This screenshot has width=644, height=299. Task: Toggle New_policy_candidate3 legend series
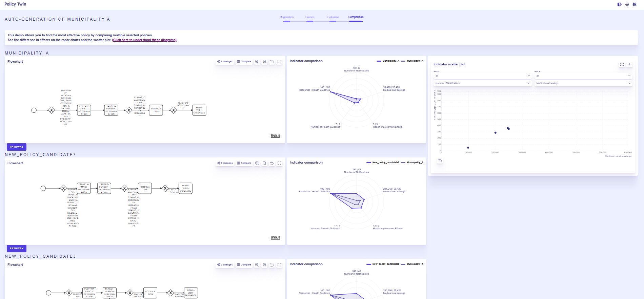click(x=383, y=264)
